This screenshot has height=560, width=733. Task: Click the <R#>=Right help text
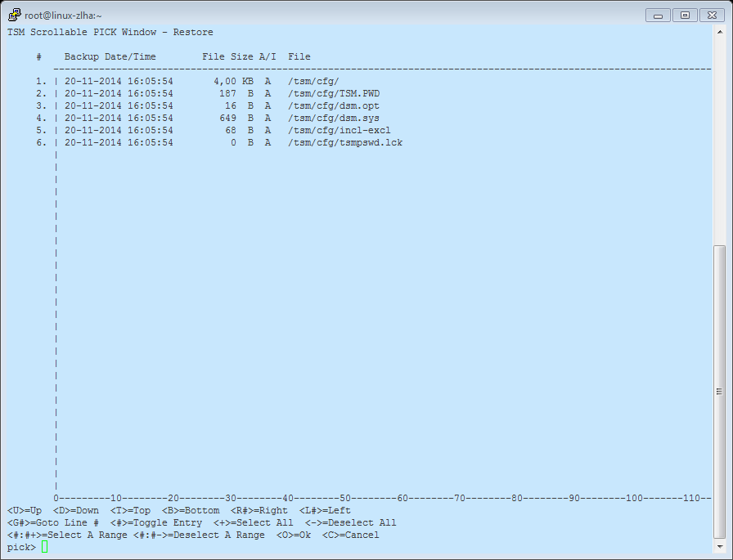click(x=259, y=510)
